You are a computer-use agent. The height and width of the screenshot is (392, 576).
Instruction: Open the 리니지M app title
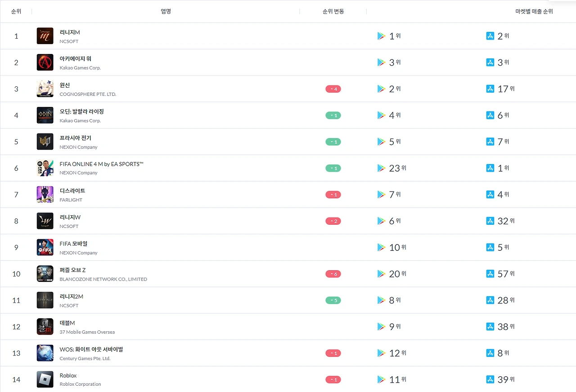70,32
